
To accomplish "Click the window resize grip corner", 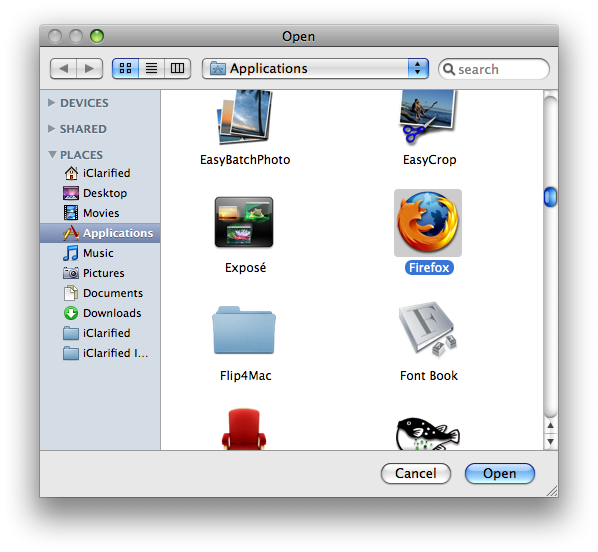I will 552,491.
